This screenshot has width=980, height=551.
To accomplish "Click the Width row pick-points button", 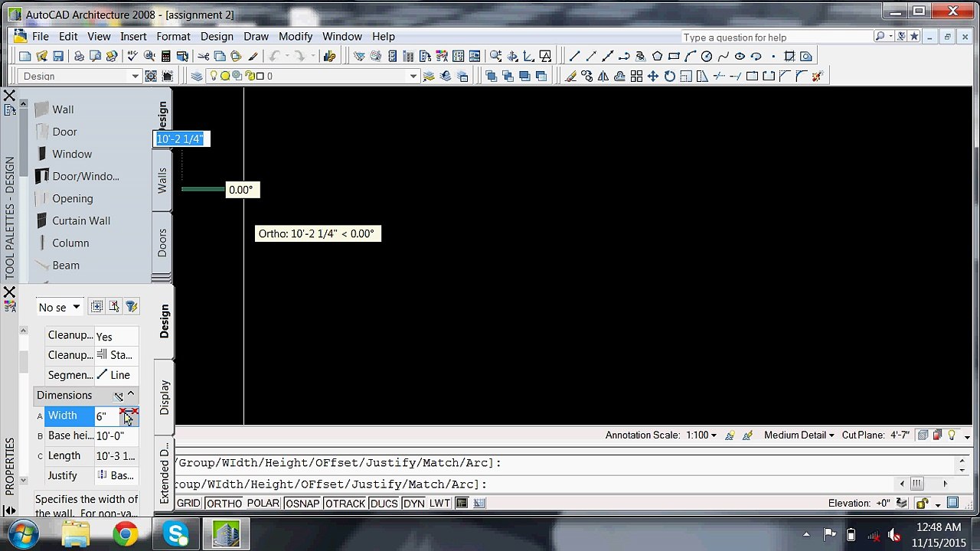I will click(129, 416).
